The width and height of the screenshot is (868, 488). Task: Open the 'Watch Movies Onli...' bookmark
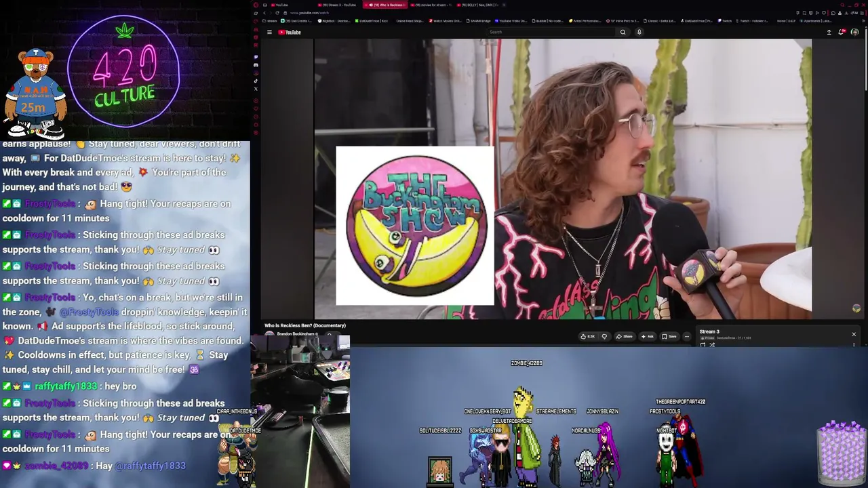(x=445, y=21)
